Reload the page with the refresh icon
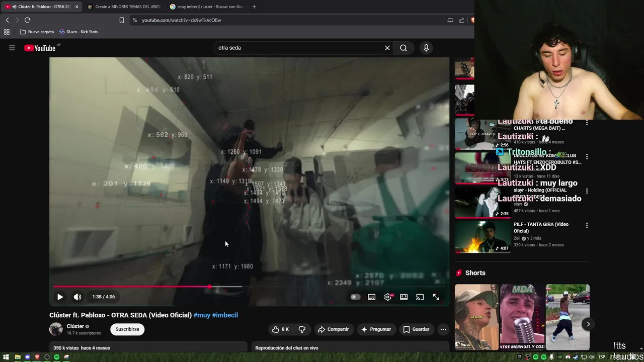644x362 pixels. pyautogui.click(x=27, y=20)
